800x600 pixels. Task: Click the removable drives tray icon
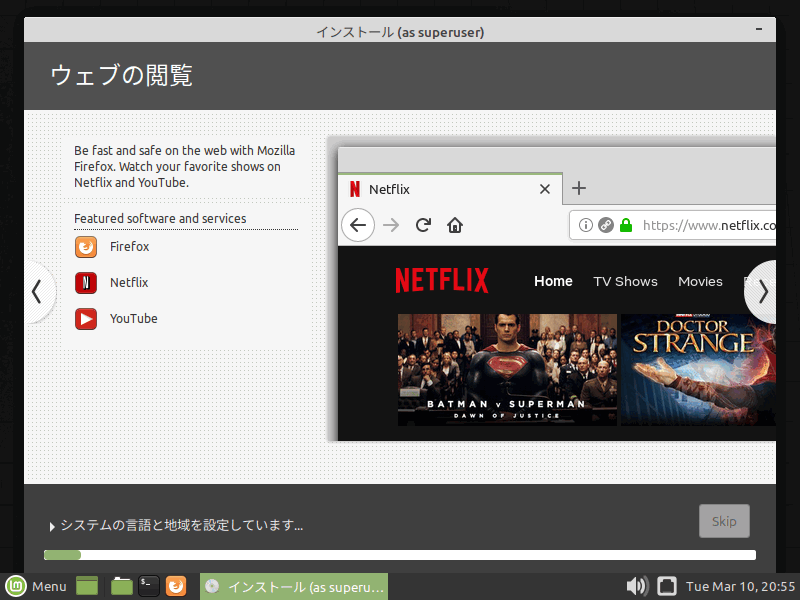coord(666,586)
